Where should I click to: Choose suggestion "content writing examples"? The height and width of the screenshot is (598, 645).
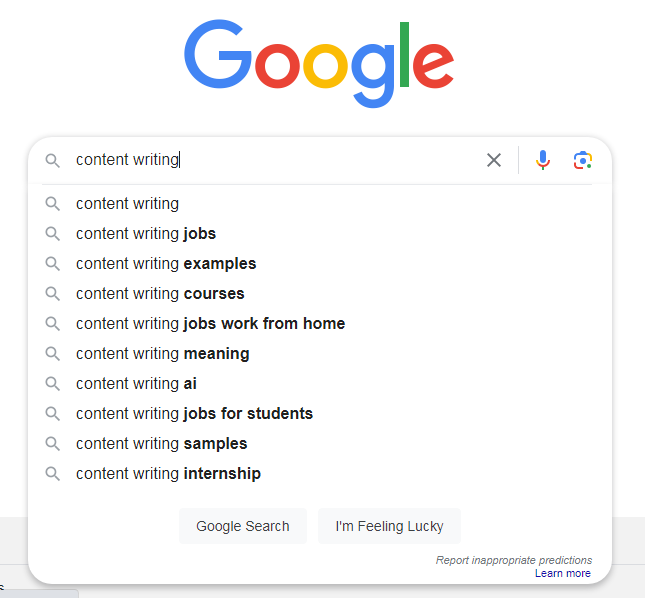(166, 264)
